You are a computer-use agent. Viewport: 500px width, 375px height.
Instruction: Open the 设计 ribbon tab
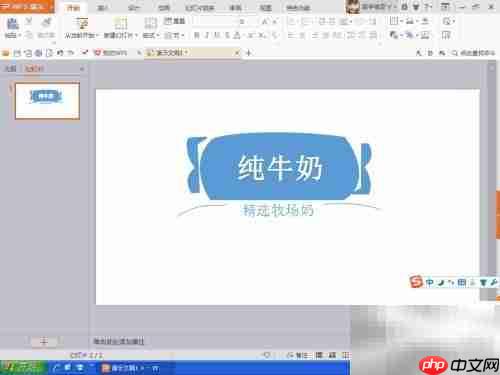coord(133,7)
